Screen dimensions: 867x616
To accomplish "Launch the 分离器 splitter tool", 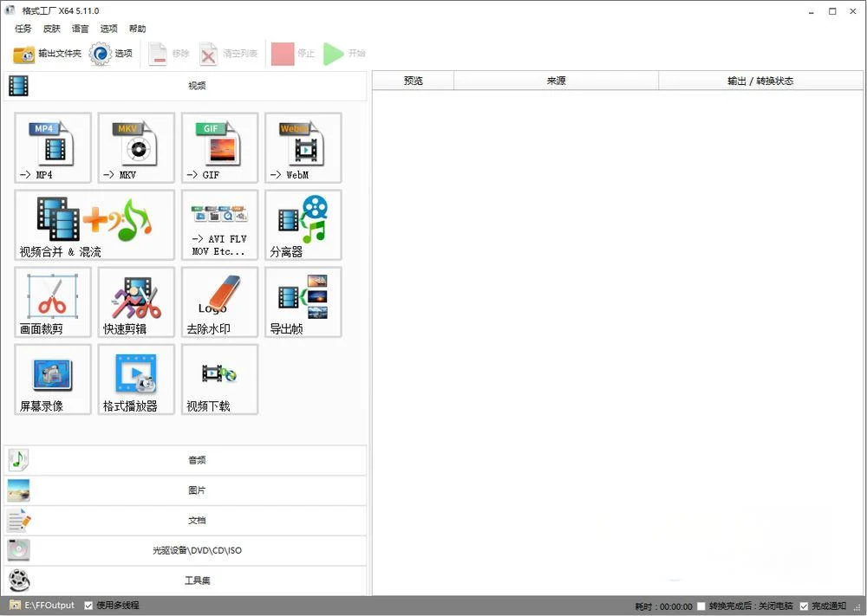I will [x=303, y=224].
